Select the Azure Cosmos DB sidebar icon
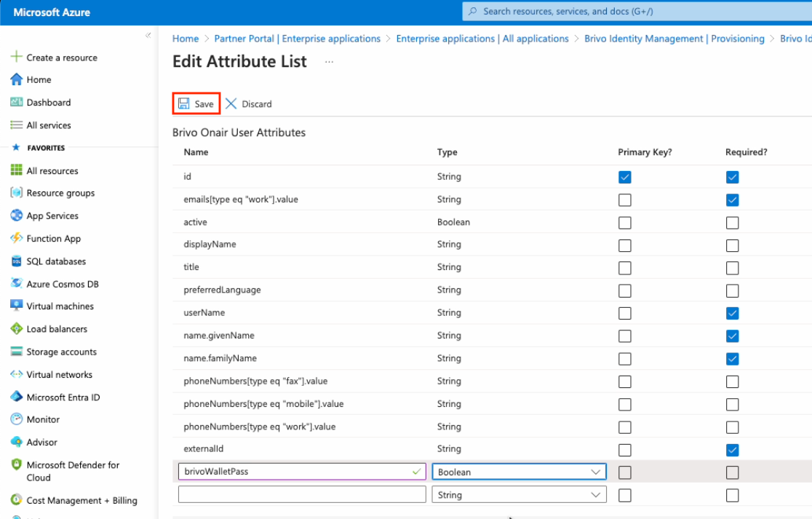Screen dimensions: 812x519 click(16, 283)
